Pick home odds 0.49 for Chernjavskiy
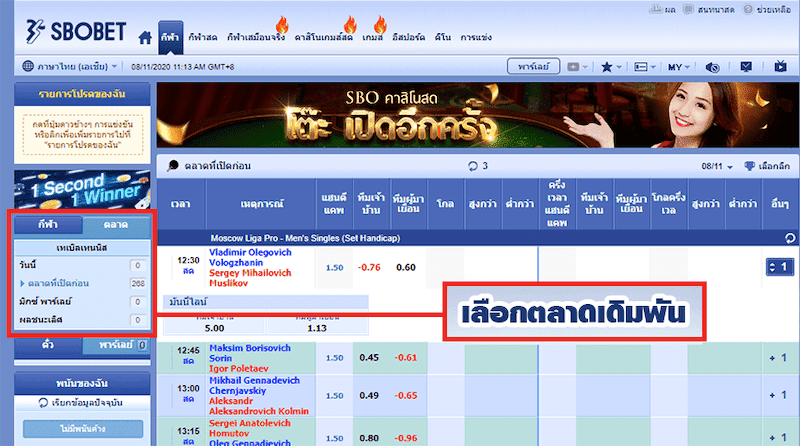The height and width of the screenshot is (446, 800). click(369, 395)
